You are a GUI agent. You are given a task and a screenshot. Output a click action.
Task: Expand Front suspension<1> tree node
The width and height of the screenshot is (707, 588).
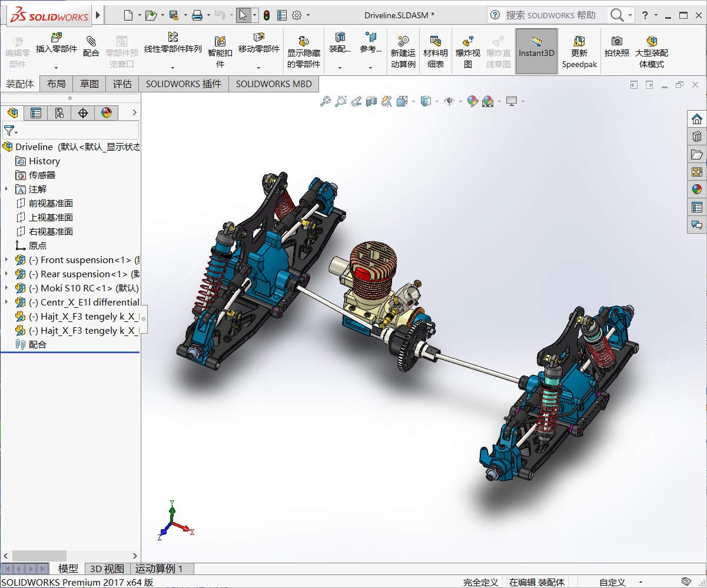point(6,260)
